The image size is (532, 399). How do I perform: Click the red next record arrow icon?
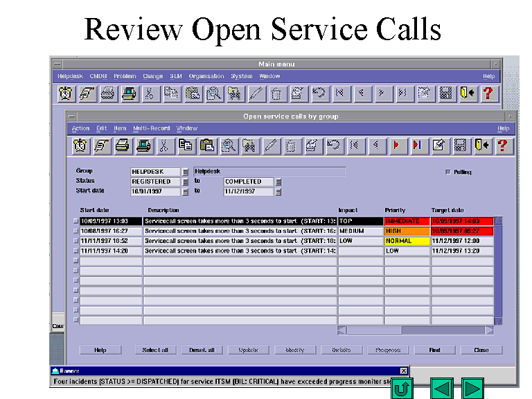396,145
